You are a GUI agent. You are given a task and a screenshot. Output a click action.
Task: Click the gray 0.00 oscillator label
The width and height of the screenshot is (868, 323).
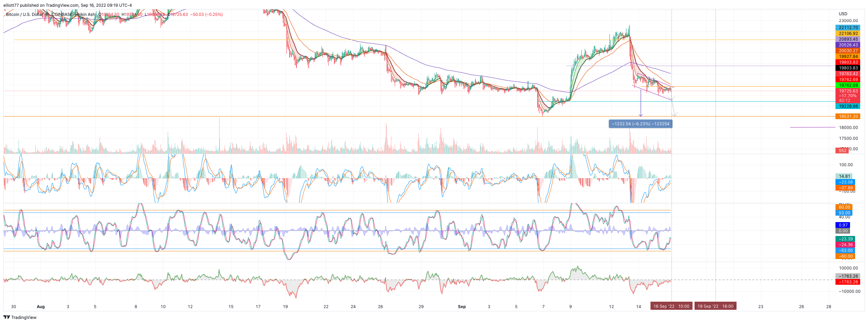[843, 231]
